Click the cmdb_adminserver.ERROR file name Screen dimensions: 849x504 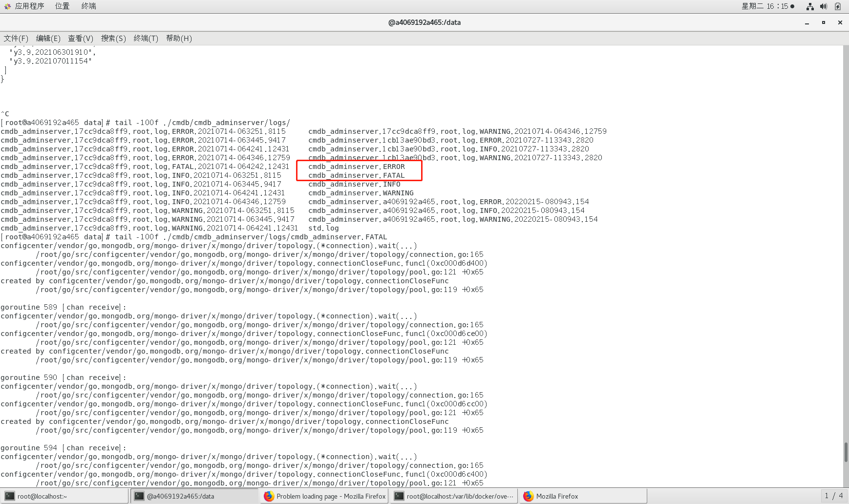pos(357,167)
